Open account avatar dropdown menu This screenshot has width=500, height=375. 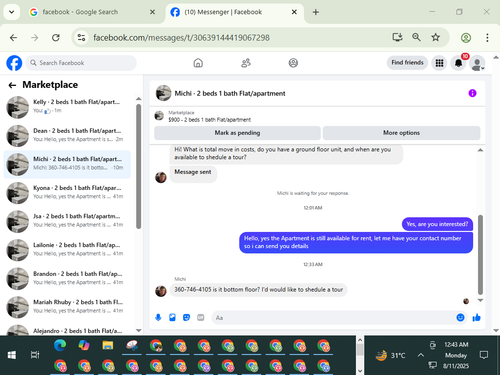coord(477,63)
